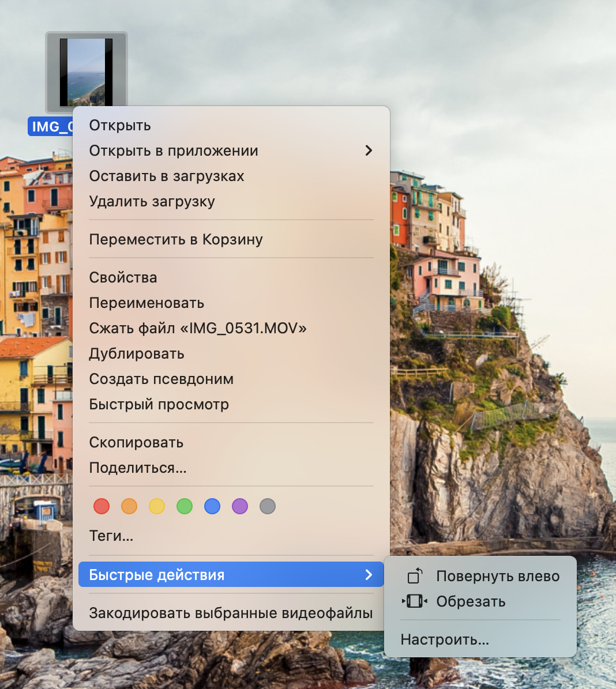
Task: Open Свойства for the file
Action: [x=123, y=277]
